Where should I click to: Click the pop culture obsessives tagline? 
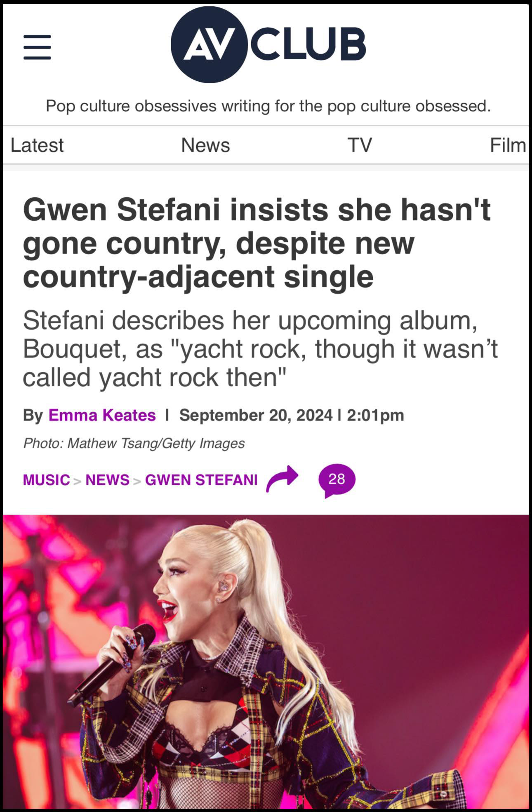click(268, 106)
